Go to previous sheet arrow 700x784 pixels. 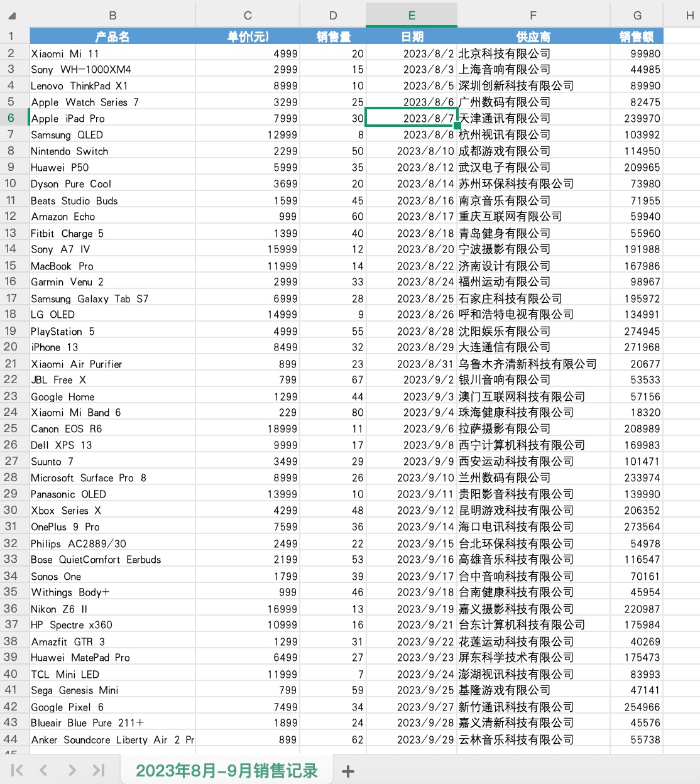tap(43, 770)
